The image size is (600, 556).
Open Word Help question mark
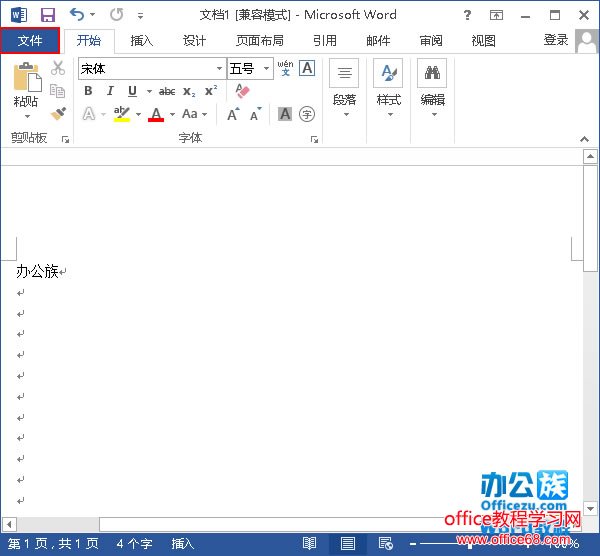pyautogui.click(x=467, y=15)
